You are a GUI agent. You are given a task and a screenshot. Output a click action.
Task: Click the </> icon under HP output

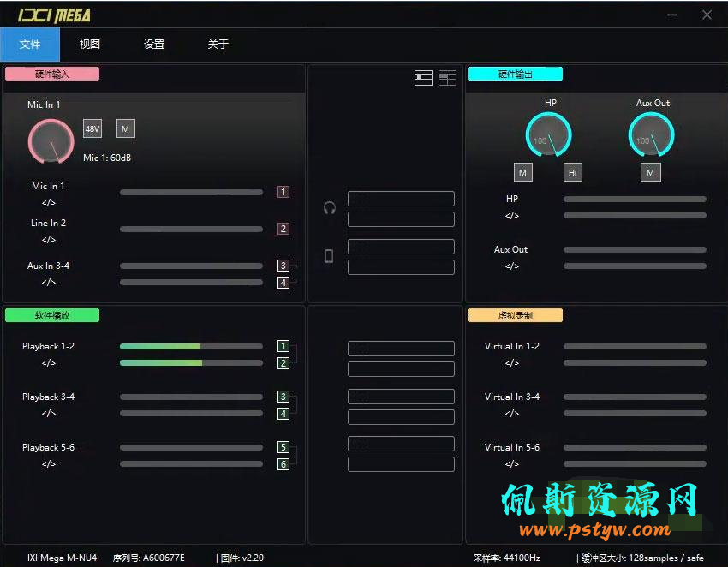(512, 216)
